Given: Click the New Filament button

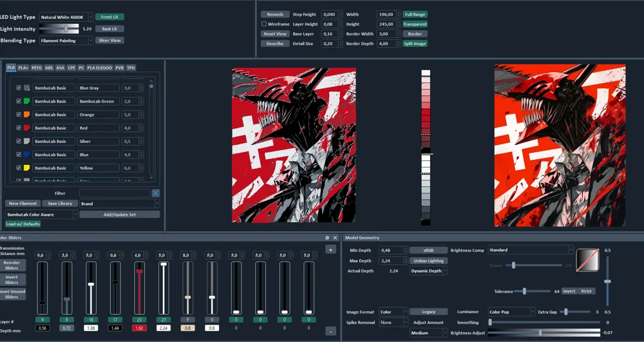Looking at the screenshot, I should 23,204.
